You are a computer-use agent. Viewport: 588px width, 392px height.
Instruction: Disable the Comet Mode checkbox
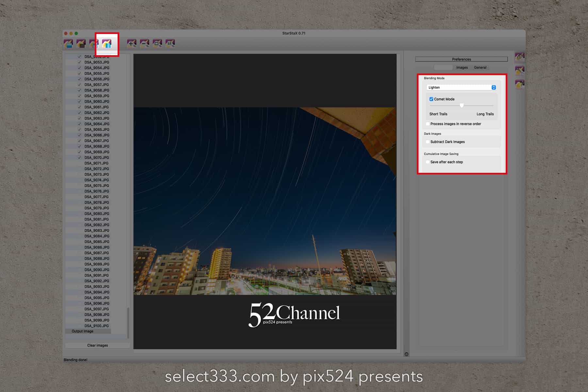point(431,99)
